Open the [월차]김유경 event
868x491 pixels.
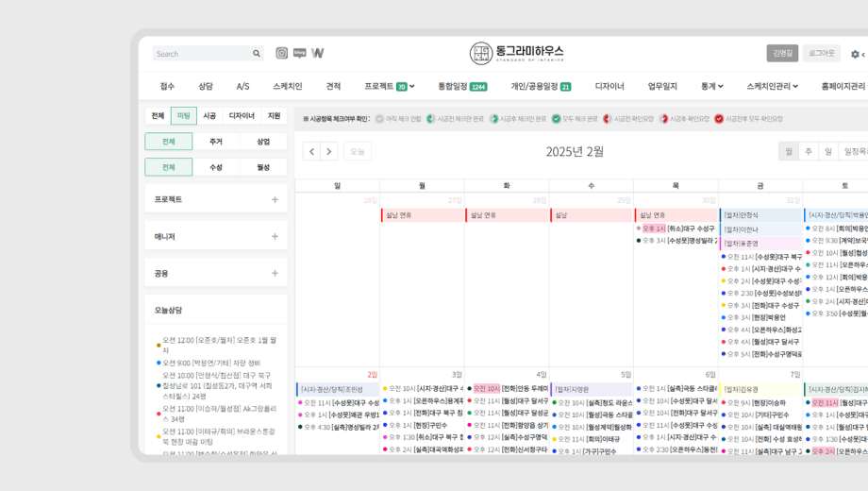point(760,390)
